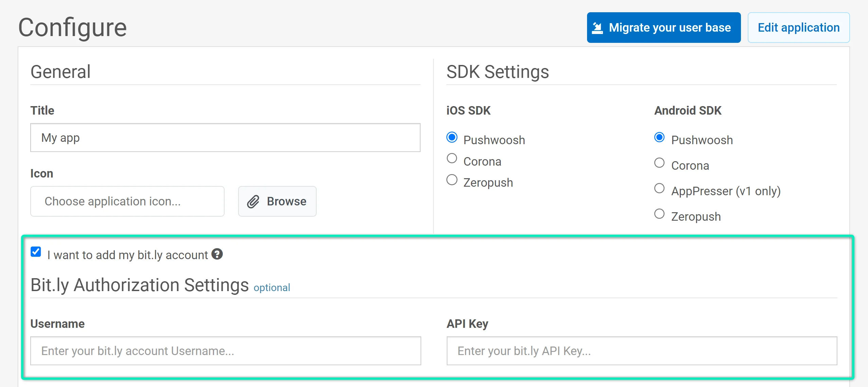Screen dimensions: 868x387
Task: Select Zeropush as the Android SDK
Action: coord(659,214)
